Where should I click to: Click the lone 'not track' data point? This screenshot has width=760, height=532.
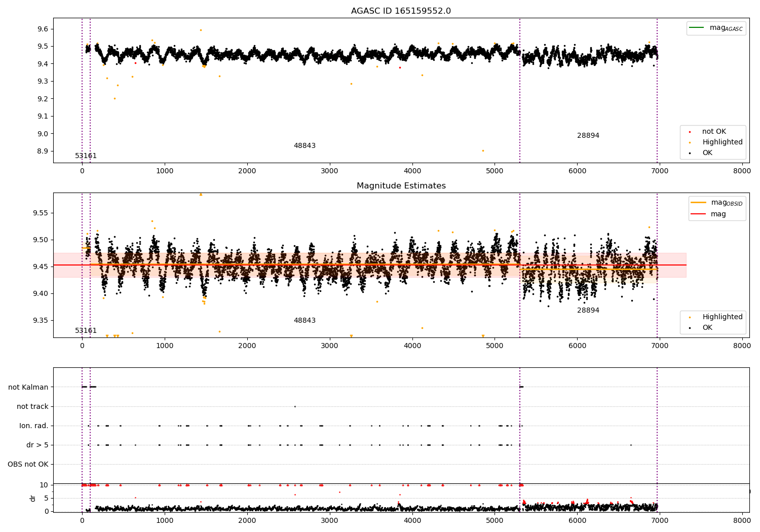(295, 406)
